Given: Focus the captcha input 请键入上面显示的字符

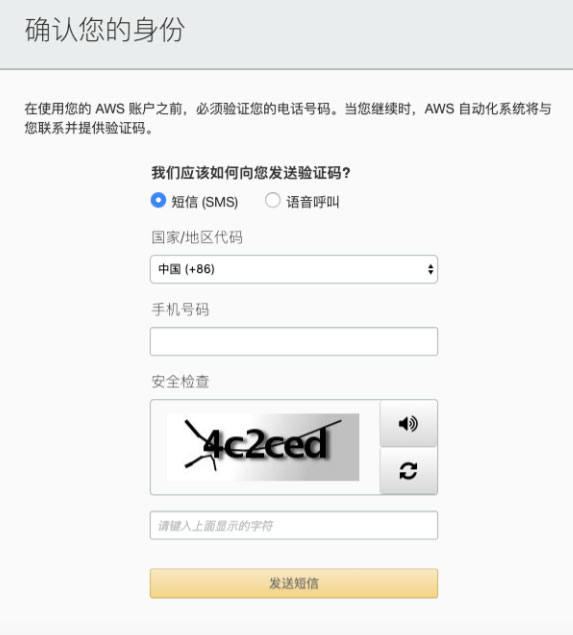Looking at the screenshot, I should (294, 525).
